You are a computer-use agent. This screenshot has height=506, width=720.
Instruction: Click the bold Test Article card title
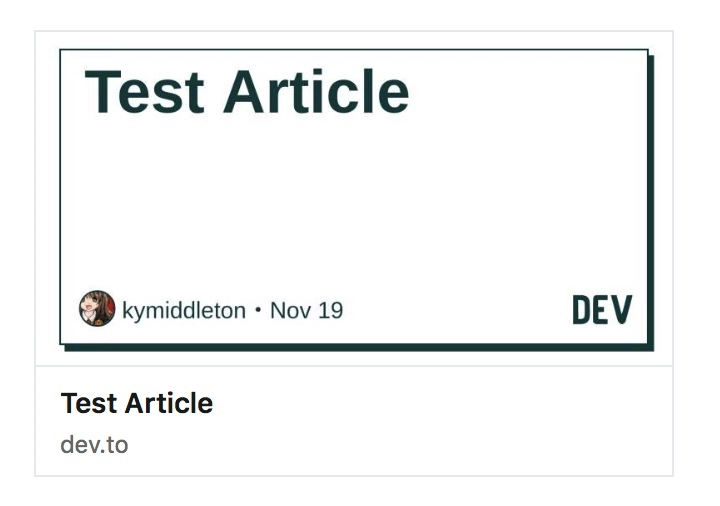(x=137, y=403)
